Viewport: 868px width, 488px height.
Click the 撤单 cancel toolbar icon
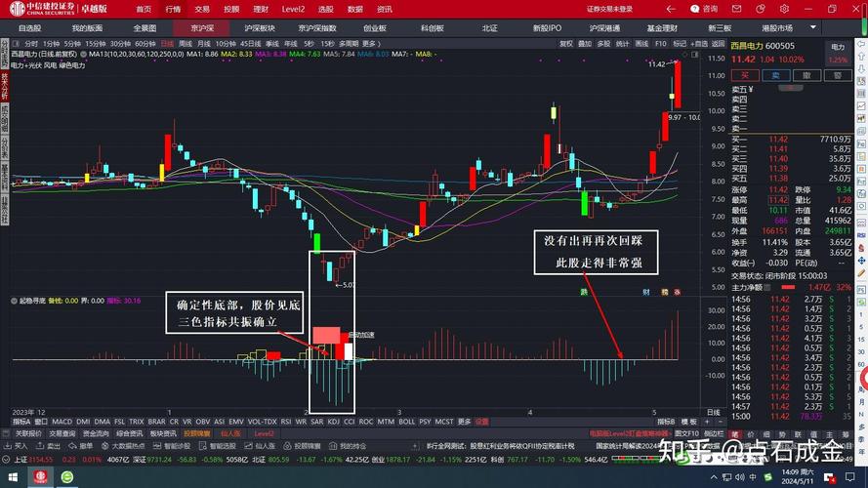81,446
